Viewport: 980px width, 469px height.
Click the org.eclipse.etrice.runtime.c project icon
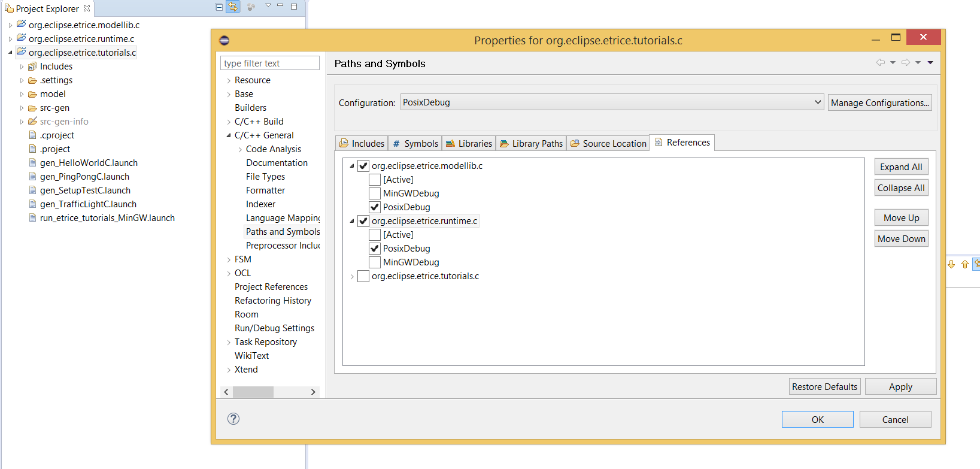tap(22, 38)
